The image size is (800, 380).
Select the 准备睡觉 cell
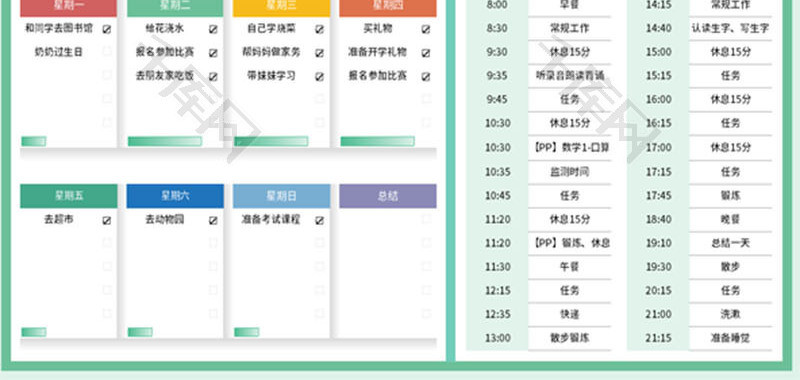click(x=730, y=338)
